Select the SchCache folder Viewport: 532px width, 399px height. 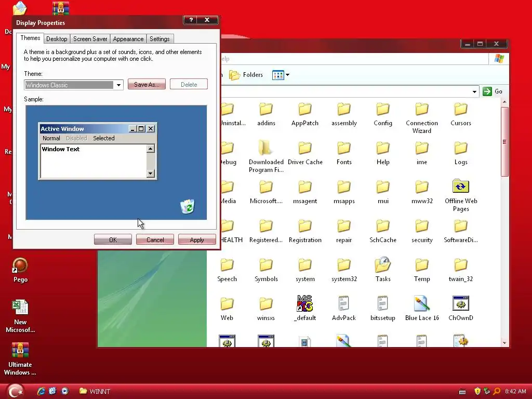383,231
